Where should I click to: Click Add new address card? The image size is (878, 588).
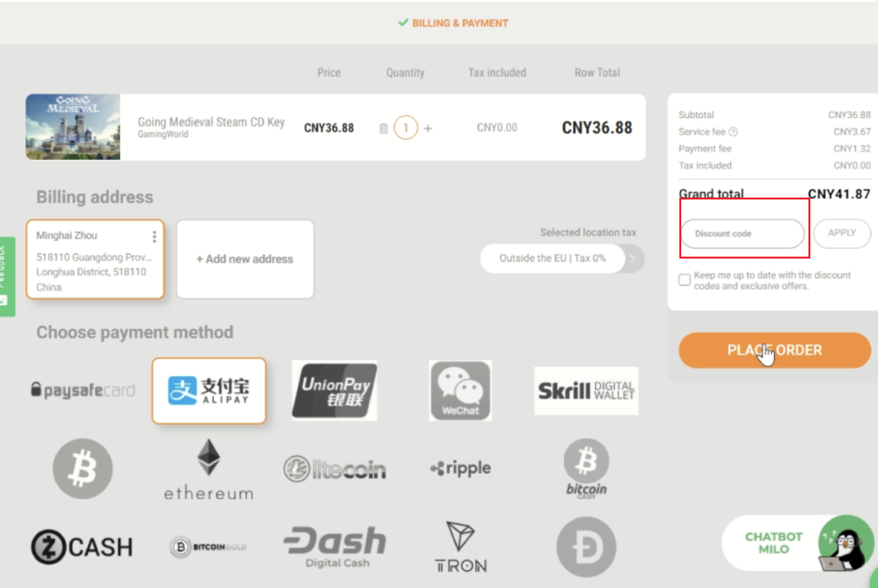[245, 259]
